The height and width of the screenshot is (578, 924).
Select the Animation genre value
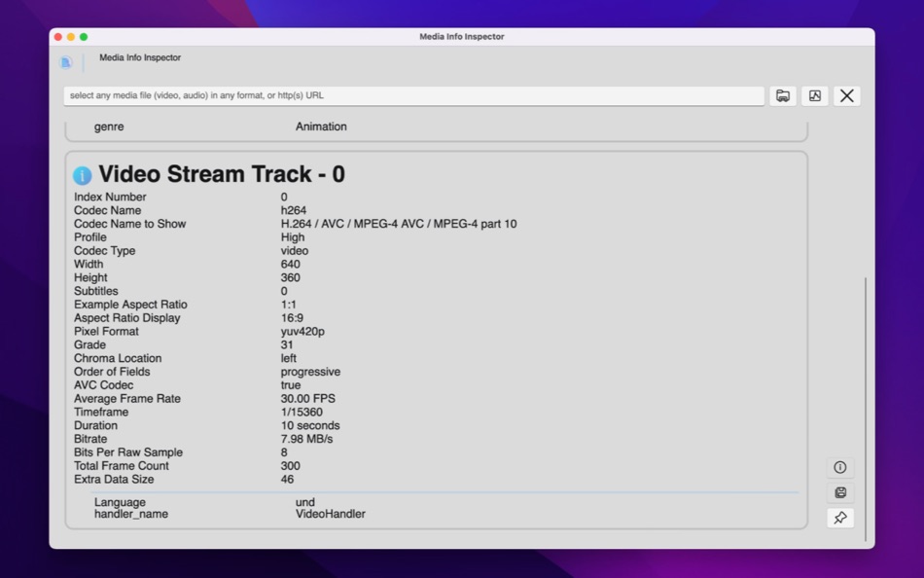coord(321,126)
